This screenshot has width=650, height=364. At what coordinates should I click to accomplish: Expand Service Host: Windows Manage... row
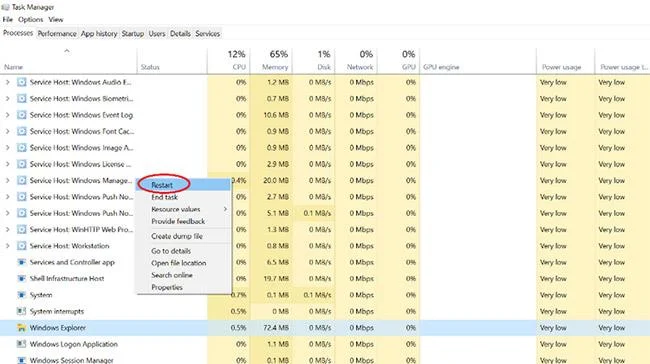coord(7,180)
